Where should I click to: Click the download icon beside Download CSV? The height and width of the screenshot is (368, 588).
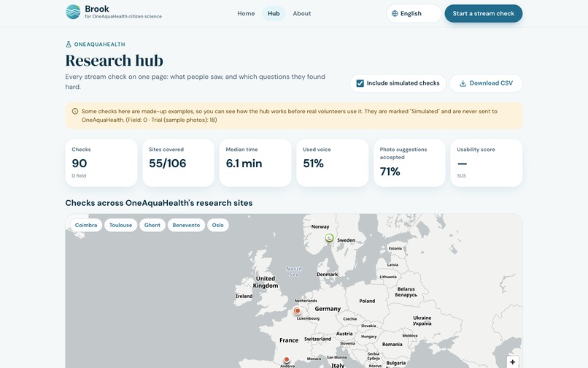463,83
